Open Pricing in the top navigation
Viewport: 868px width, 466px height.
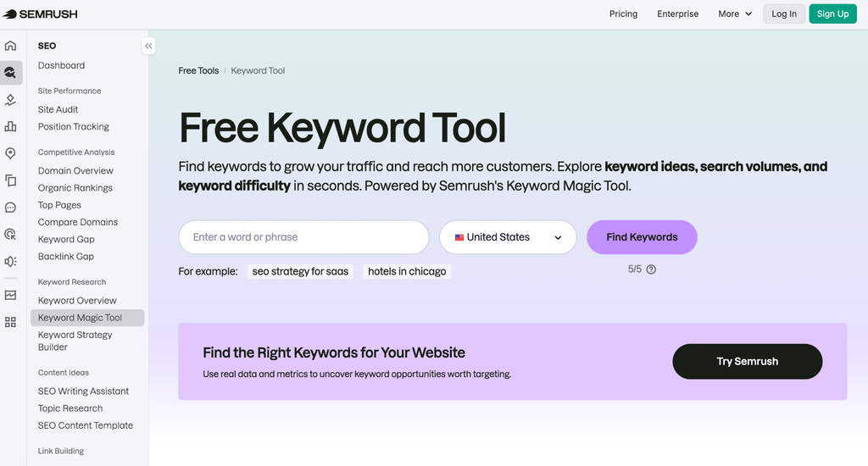point(623,14)
